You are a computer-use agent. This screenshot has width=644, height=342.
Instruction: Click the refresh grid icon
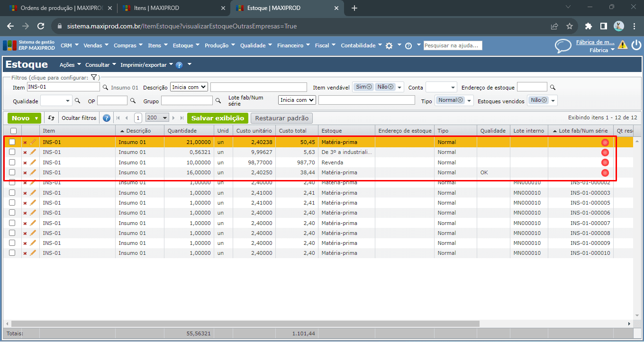[51, 118]
